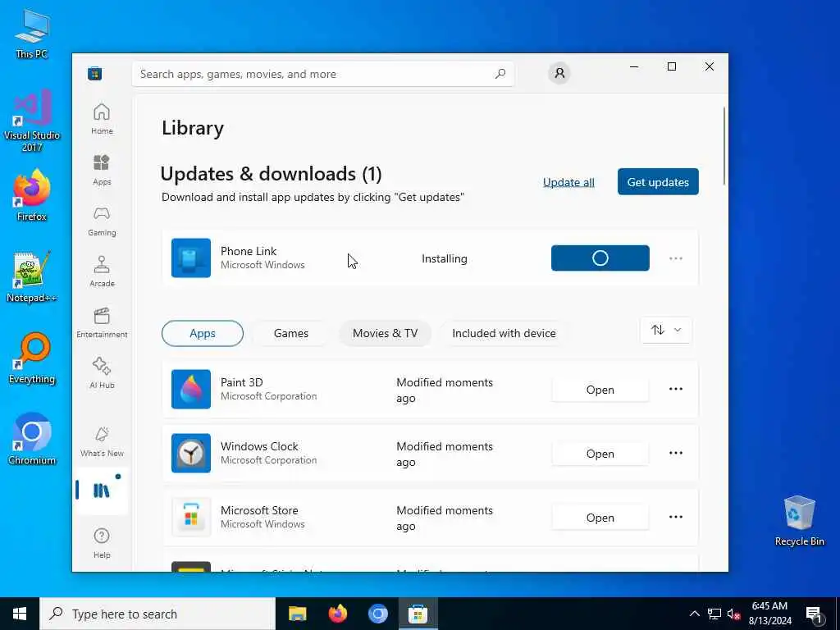Click the Windows Clock app icon

click(x=191, y=453)
